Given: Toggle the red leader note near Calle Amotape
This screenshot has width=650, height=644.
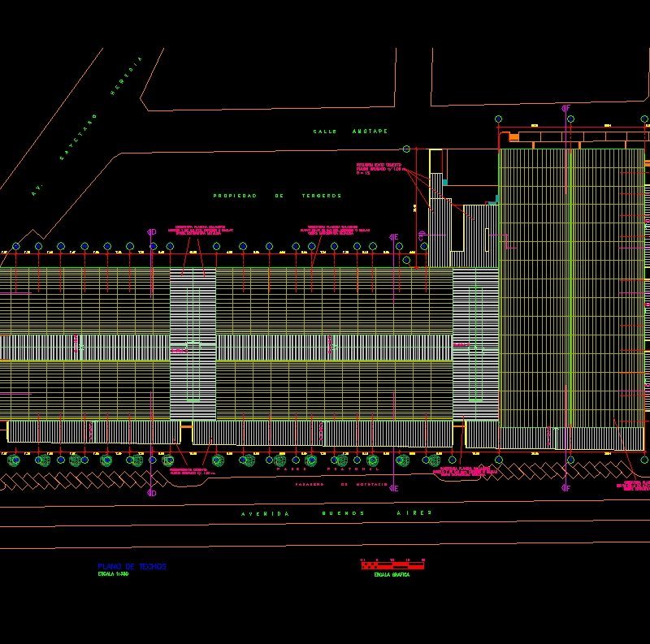Looking at the screenshot, I should tap(379, 168).
